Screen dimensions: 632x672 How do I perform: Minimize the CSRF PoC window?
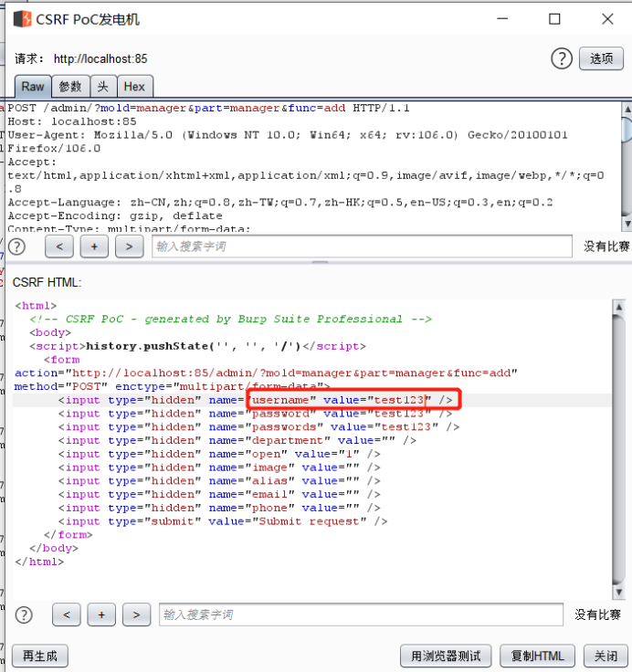click(502, 19)
